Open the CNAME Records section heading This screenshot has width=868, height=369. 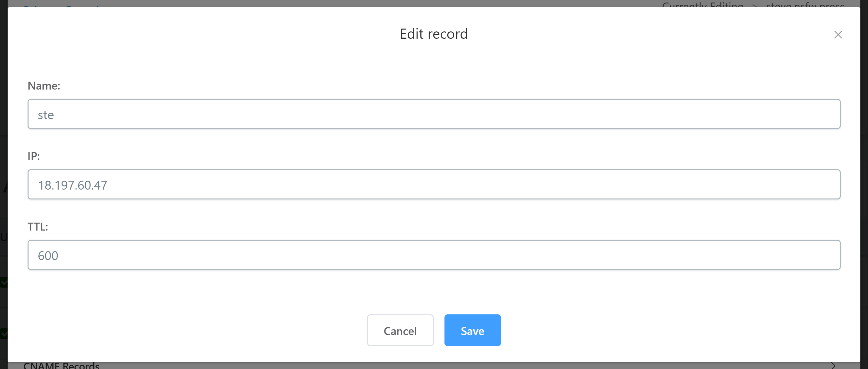point(61,366)
